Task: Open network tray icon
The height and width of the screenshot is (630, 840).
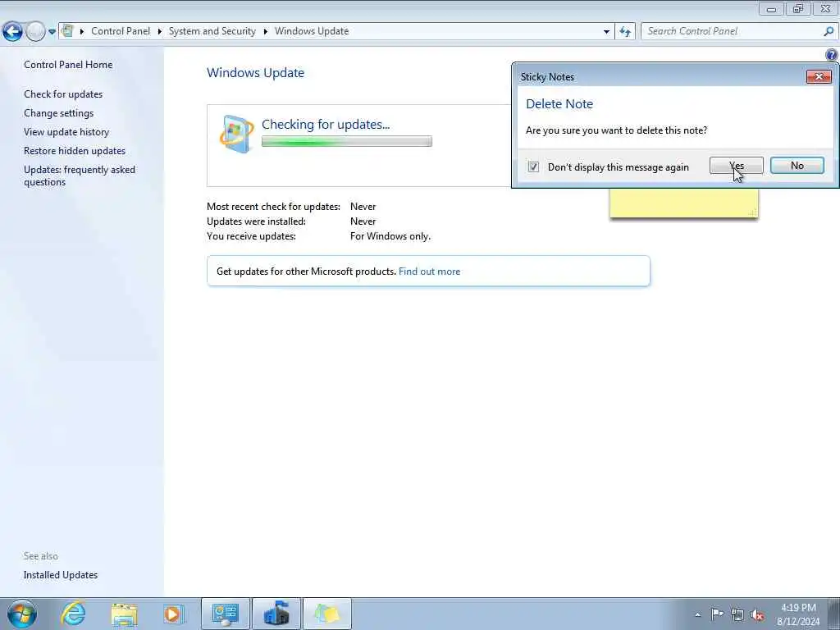Action: coord(737,614)
